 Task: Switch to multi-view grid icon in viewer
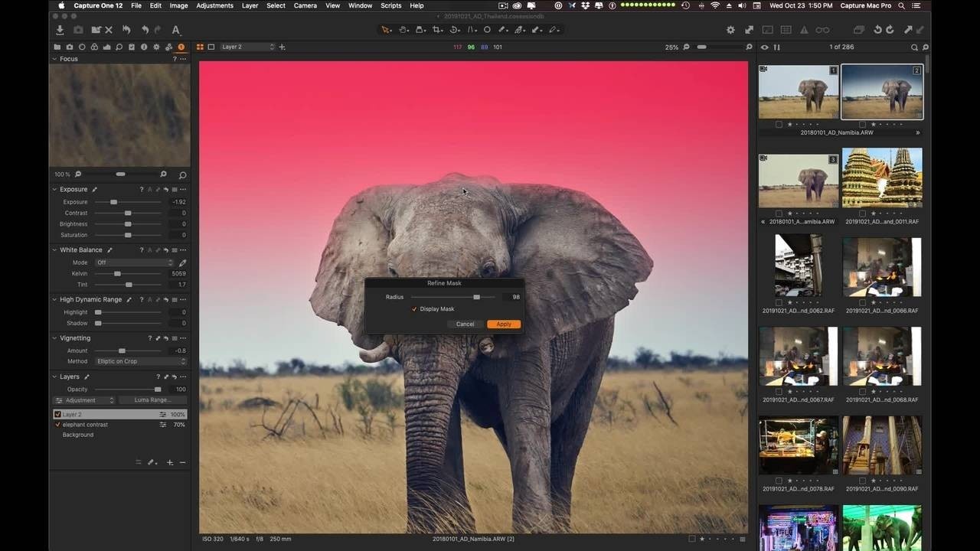(200, 47)
